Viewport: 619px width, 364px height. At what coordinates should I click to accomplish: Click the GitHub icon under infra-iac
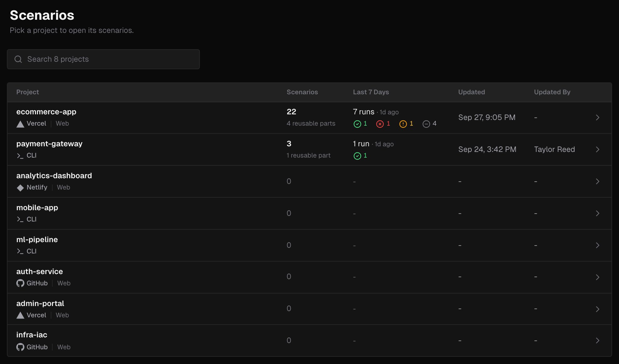[x=20, y=347]
